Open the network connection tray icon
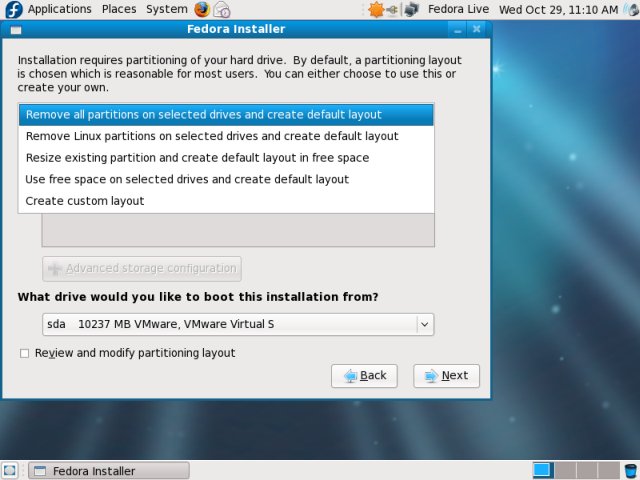The image size is (640, 480). [411, 10]
